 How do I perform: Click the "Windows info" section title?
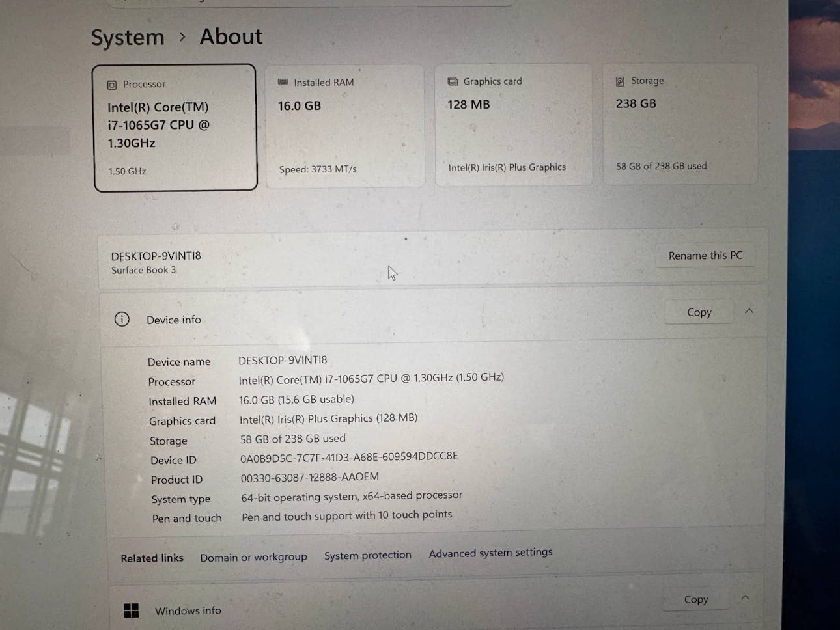[x=188, y=611]
